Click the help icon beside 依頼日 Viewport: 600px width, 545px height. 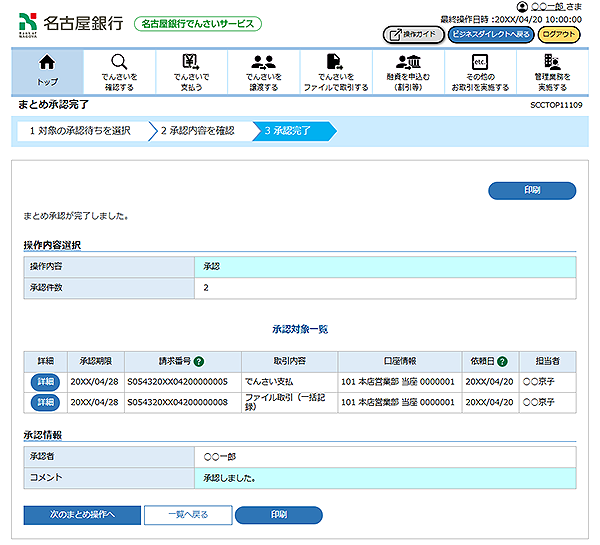pos(502,361)
